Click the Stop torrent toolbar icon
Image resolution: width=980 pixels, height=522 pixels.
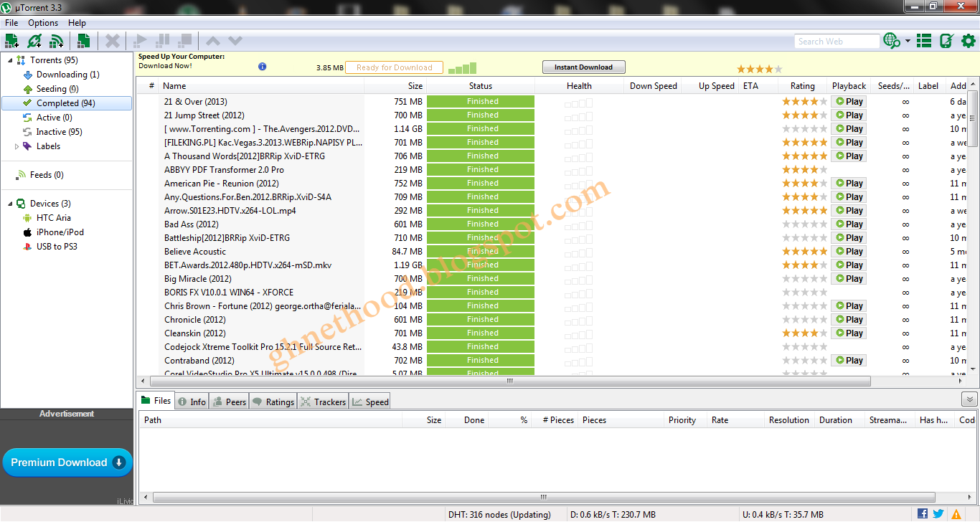tap(185, 41)
